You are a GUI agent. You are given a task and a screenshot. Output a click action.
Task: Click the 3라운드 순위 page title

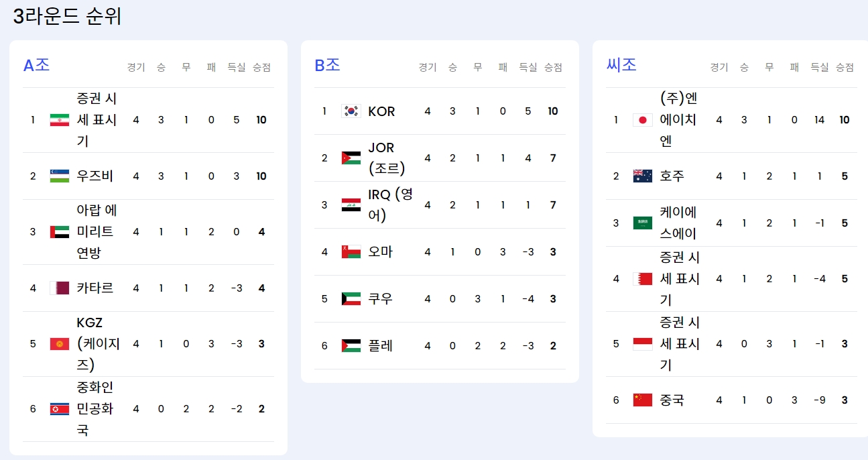point(67,16)
